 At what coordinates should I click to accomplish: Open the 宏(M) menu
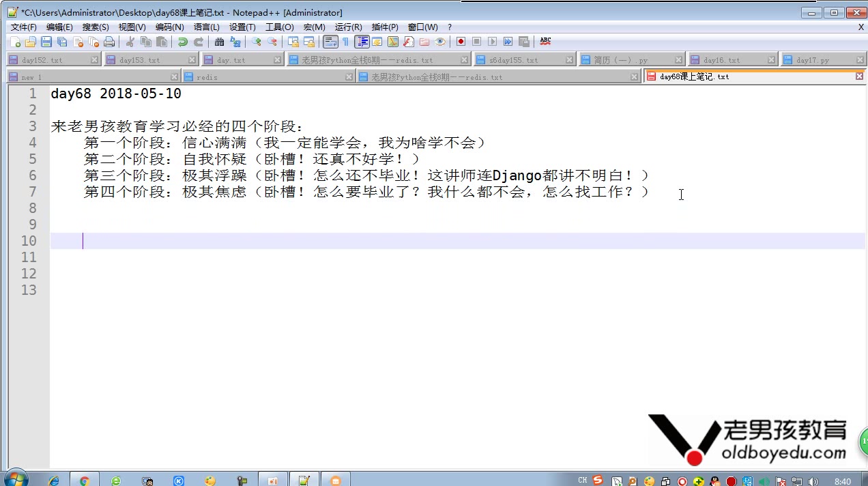click(314, 27)
